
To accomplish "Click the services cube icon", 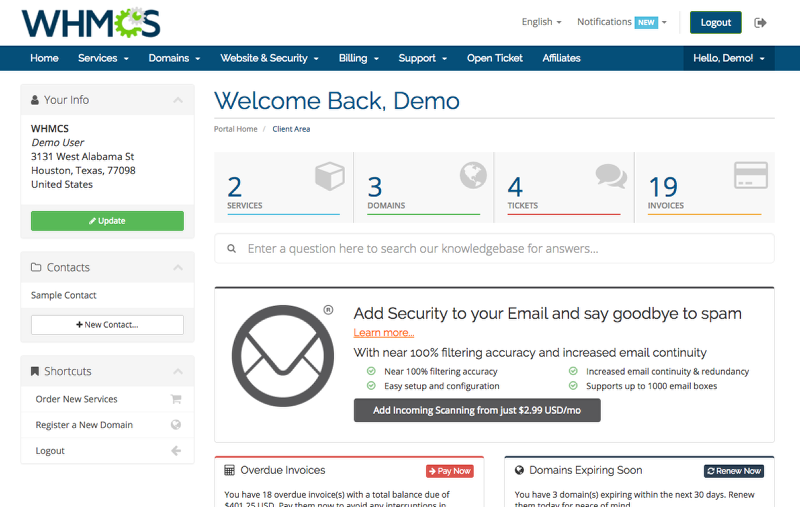I will [330, 176].
